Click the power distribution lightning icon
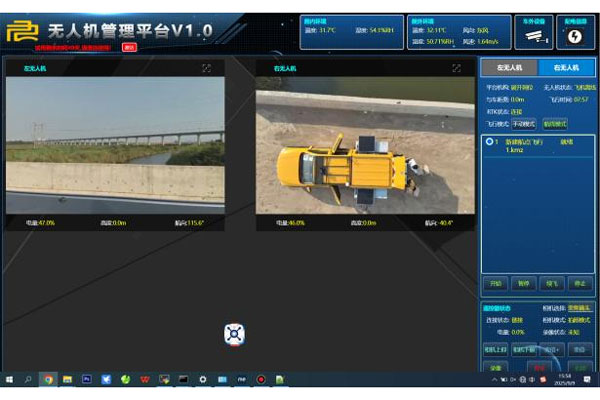The image size is (600, 400). click(575, 35)
